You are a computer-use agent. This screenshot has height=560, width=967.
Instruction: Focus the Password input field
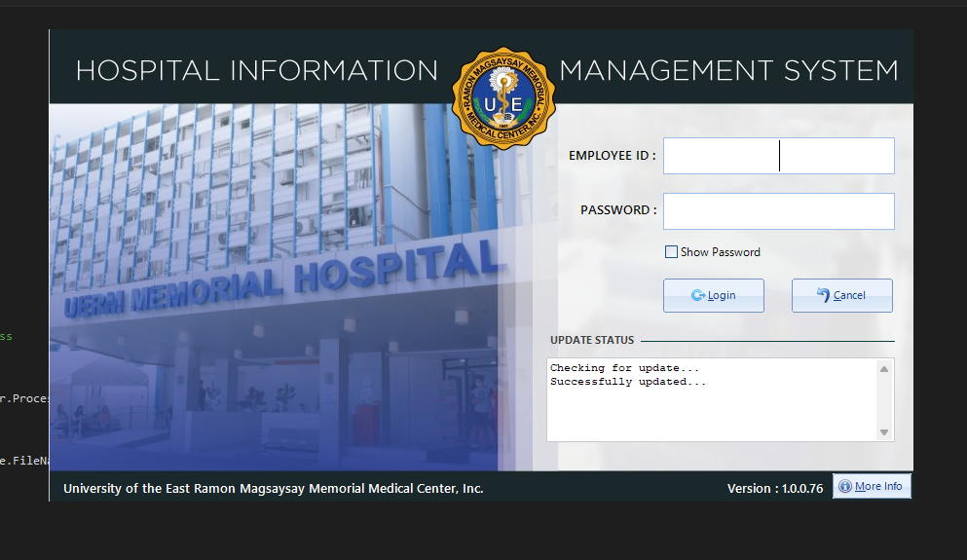[x=778, y=211]
